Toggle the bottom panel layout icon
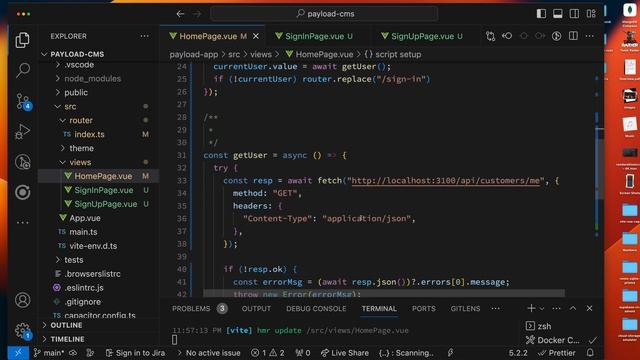The width and height of the screenshot is (640, 360). pyautogui.click(x=558, y=13)
